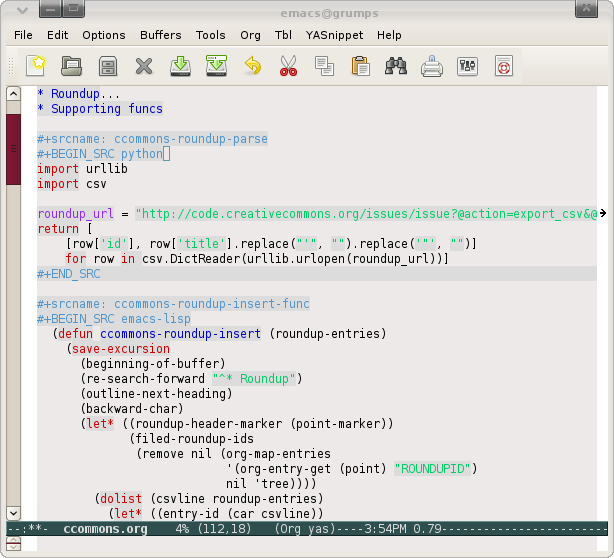Open preferences with the sliders icon
614x558 pixels.
[x=467, y=66]
